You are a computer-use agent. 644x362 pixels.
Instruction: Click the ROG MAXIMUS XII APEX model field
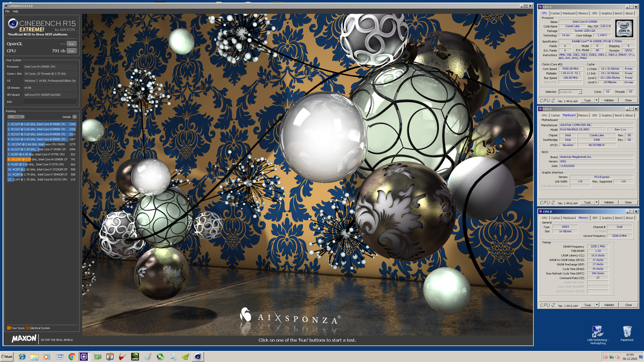coord(583,129)
